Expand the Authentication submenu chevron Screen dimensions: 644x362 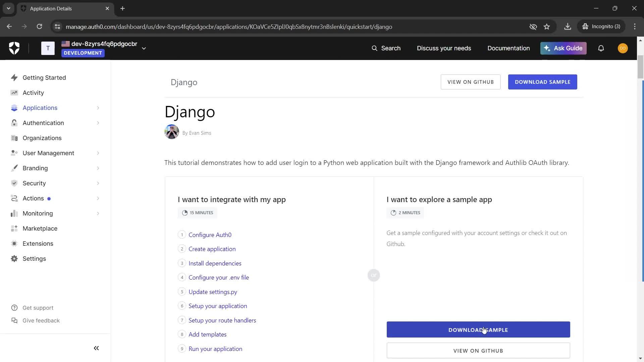(98, 123)
